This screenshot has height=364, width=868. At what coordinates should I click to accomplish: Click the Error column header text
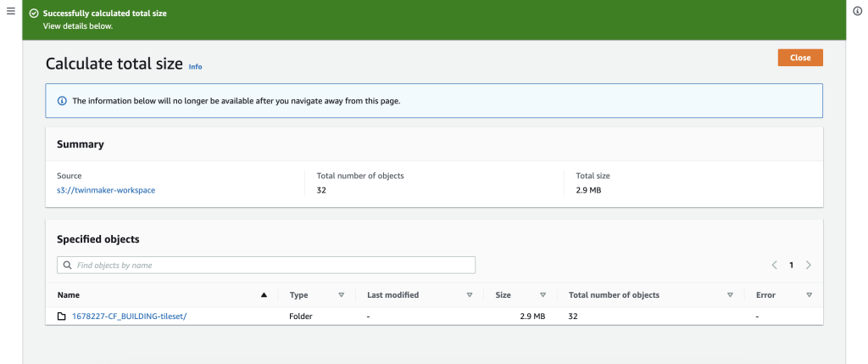tap(765, 295)
